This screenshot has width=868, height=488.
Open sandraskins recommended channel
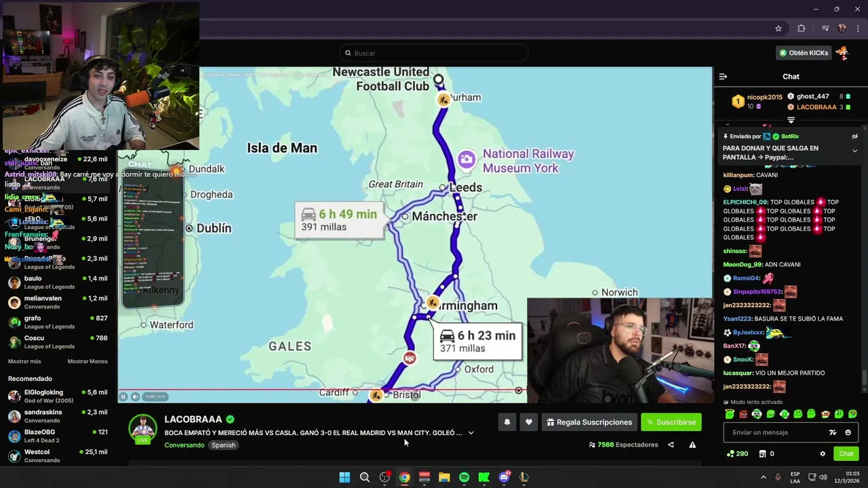pos(58,415)
